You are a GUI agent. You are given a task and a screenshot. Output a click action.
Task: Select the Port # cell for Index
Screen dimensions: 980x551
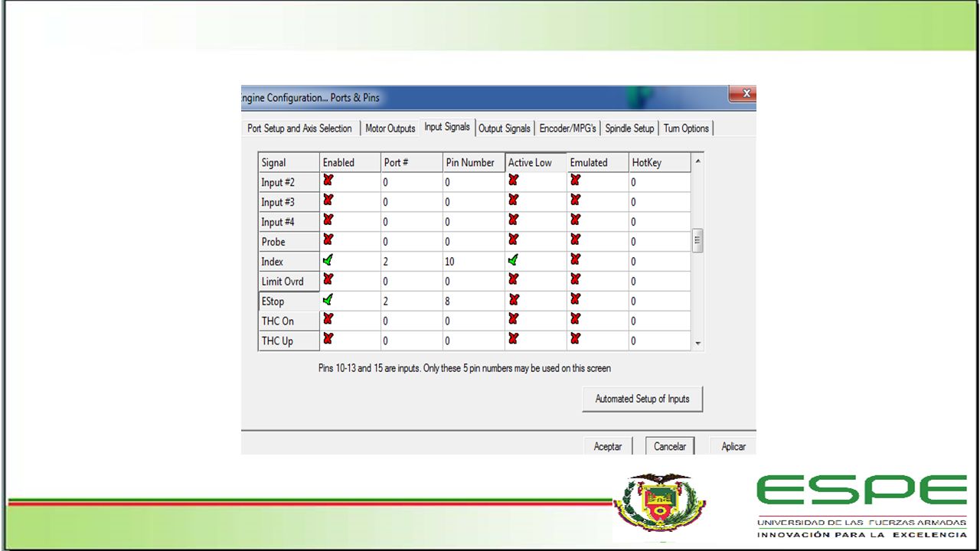(x=412, y=261)
